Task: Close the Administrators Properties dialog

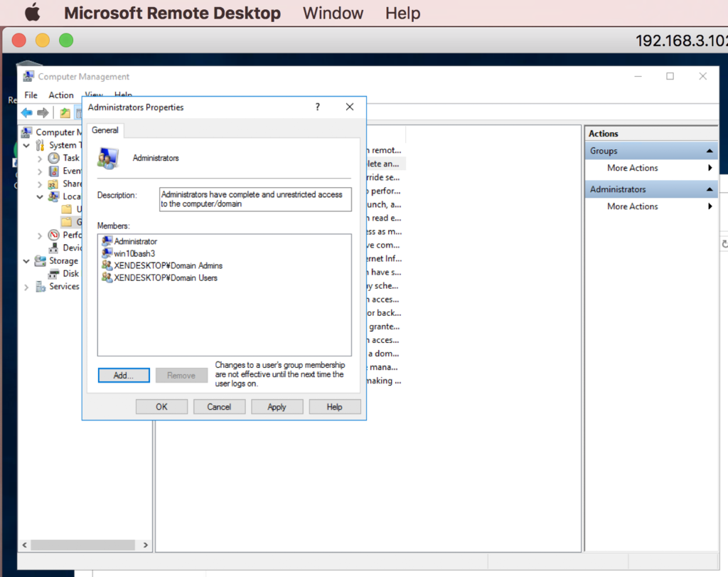Action: pos(350,107)
